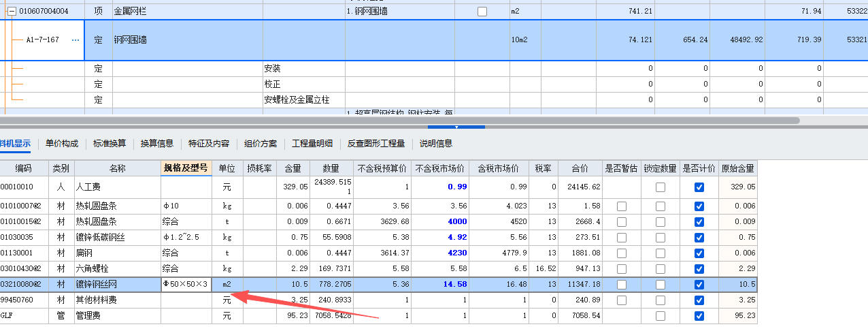The height and width of the screenshot is (331, 868).
Task: Open the 工程量明细 tab
Action: pyautogui.click(x=312, y=144)
